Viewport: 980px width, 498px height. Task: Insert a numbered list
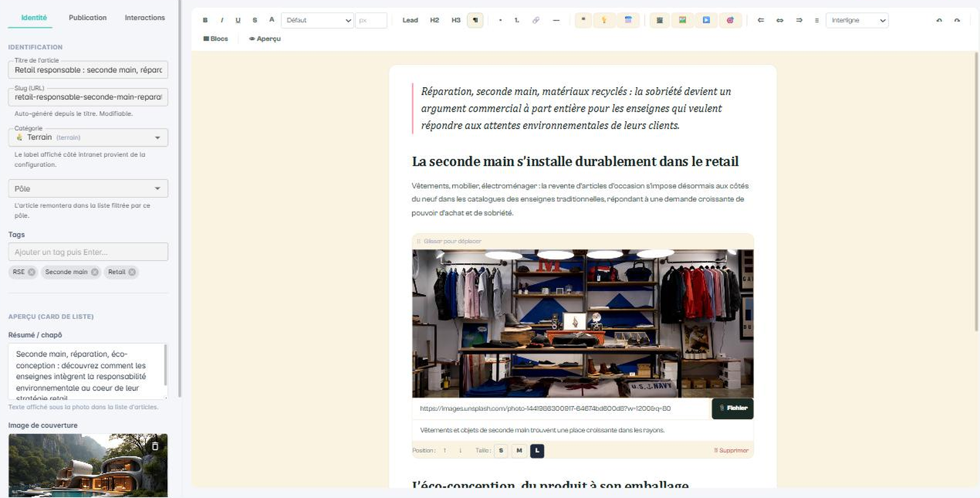pyautogui.click(x=517, y=20)
